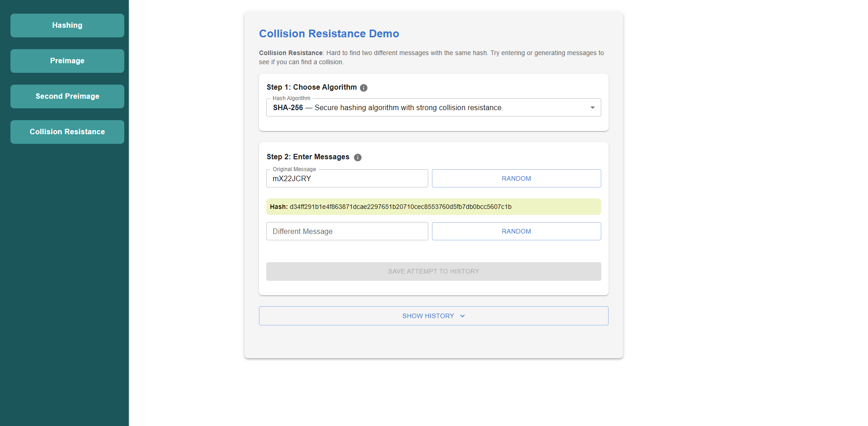Select the green hash result text
Screen dimensions: 868x426
pyautogui.click(x=401, y=207)
